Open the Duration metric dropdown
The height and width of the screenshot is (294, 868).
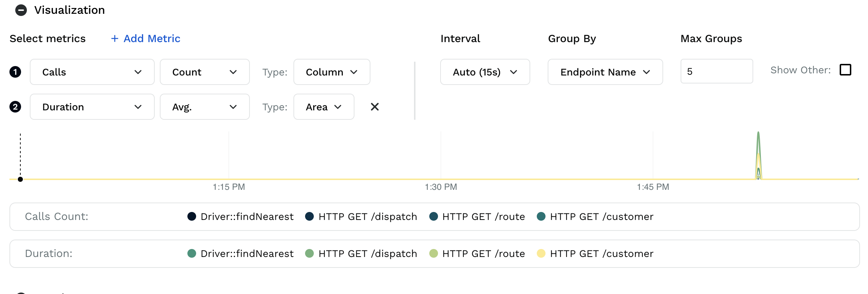point(92,107)
